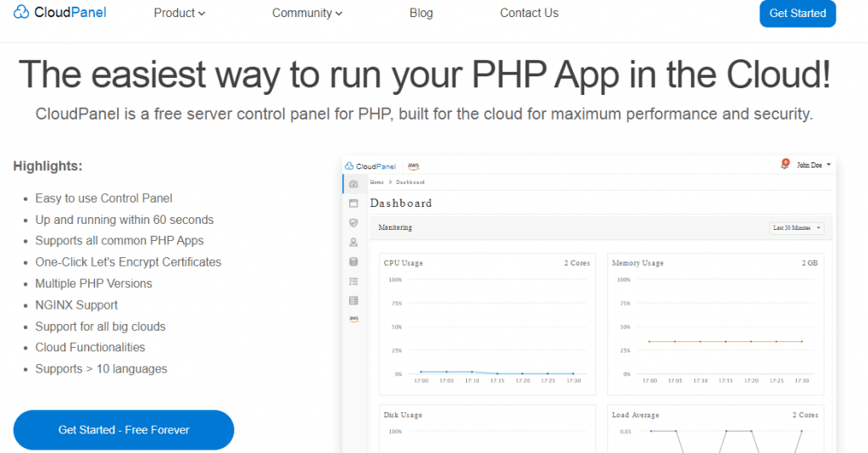Click the Home breadcrumb link
Viewport: 868px width, 453px height.
[376, 182]
